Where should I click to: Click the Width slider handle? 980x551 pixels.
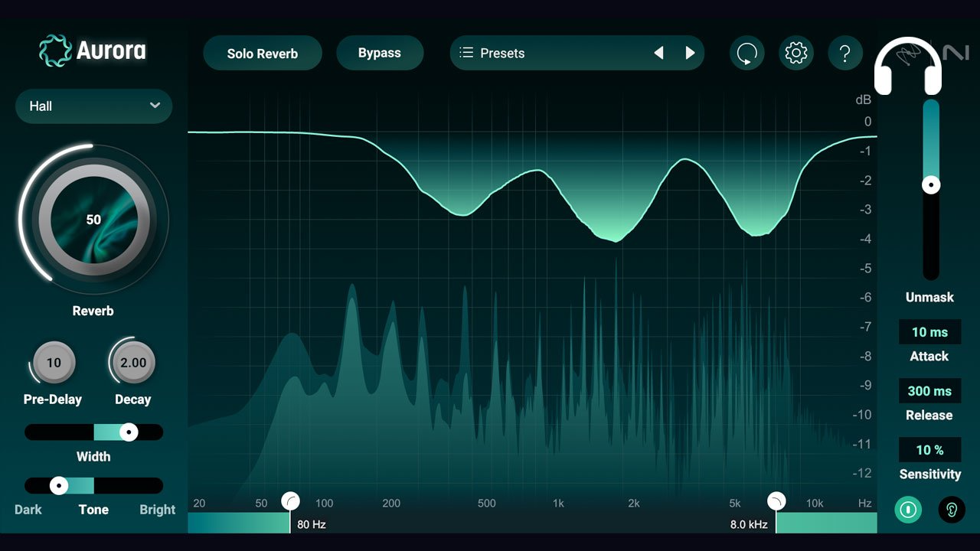129,432
